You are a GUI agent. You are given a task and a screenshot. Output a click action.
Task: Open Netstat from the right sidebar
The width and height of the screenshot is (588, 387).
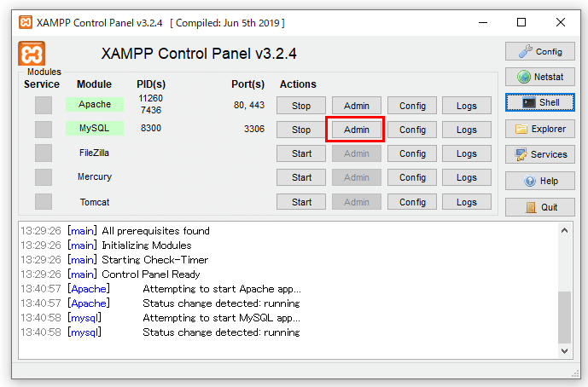[x=539, y=77]
